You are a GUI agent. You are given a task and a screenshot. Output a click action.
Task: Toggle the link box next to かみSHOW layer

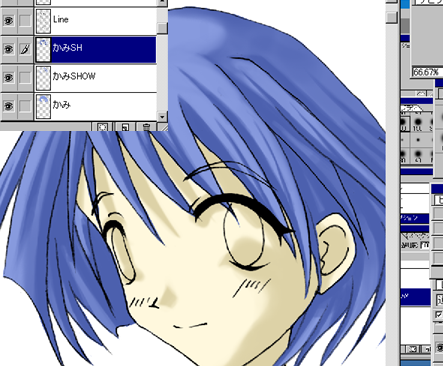tap(25, 78)
